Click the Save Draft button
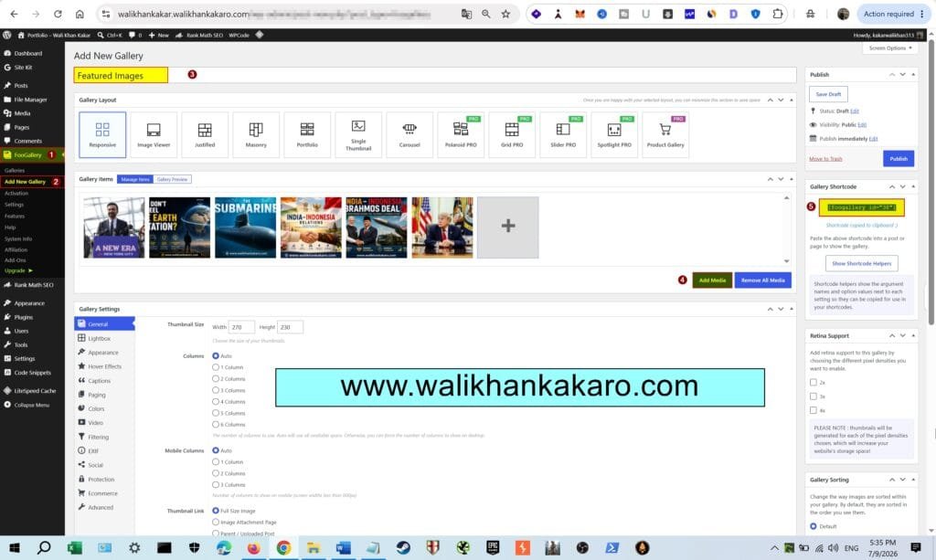The width and height of the screenshot is (936, 560). click(x=828, y=94)
